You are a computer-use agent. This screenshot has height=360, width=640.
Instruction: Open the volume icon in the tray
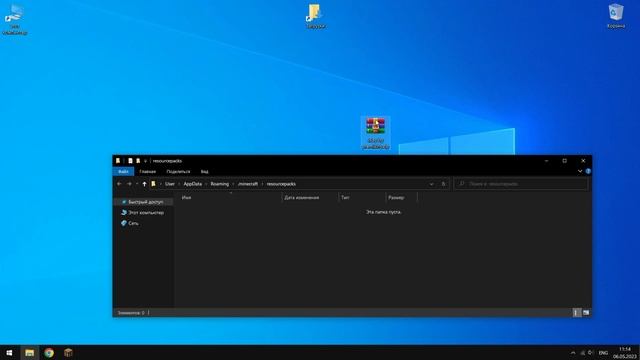click(x=590, y=353)
